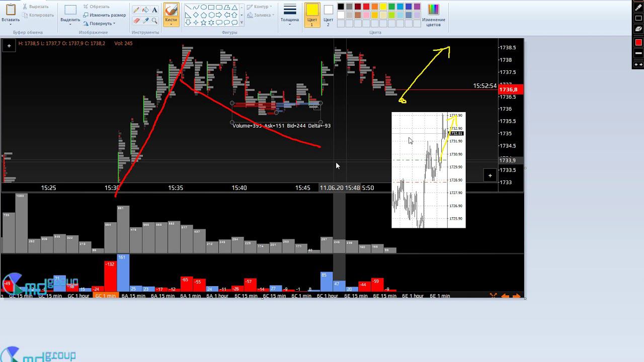This screenshot has height=362, width=644.
Task: Click the Кисти brush icon
Action: [x=171, y=10]
